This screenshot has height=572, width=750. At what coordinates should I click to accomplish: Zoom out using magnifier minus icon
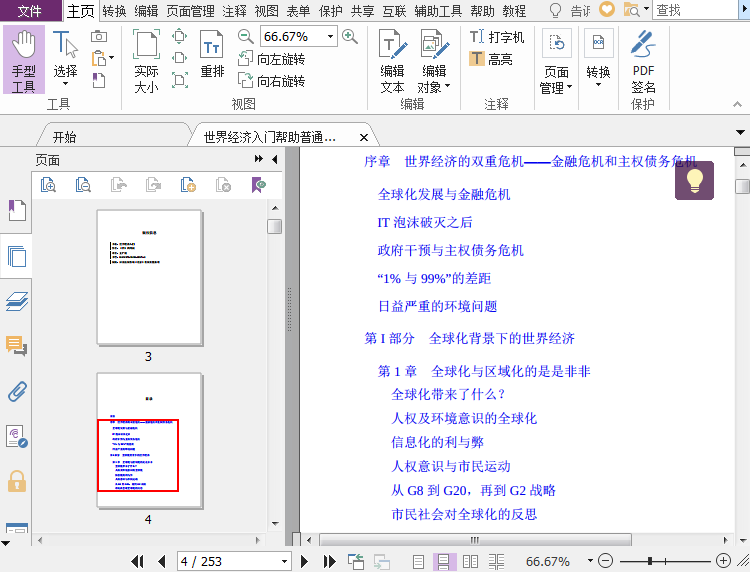245,36
